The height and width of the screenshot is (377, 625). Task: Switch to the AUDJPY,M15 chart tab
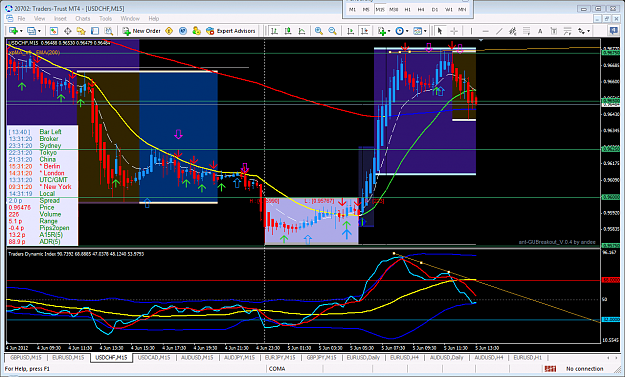click(x=239, y=357)
